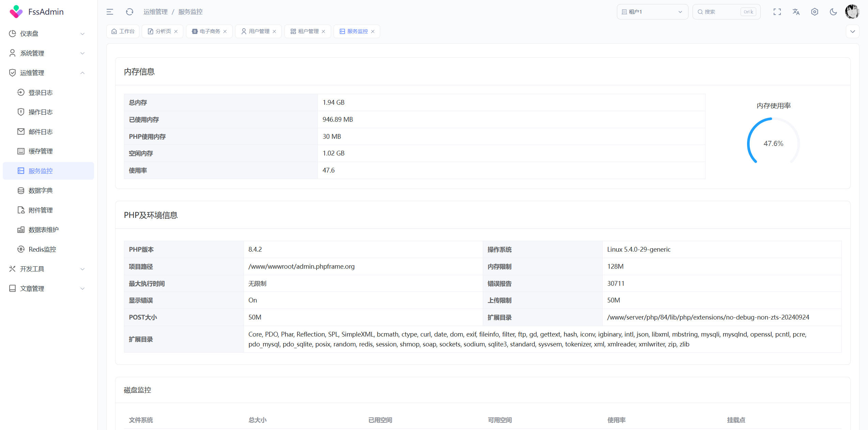Viewport: 868px width, 430px height.
Task: Close the 电子商务 tab
Action: (x=225, y=31)
